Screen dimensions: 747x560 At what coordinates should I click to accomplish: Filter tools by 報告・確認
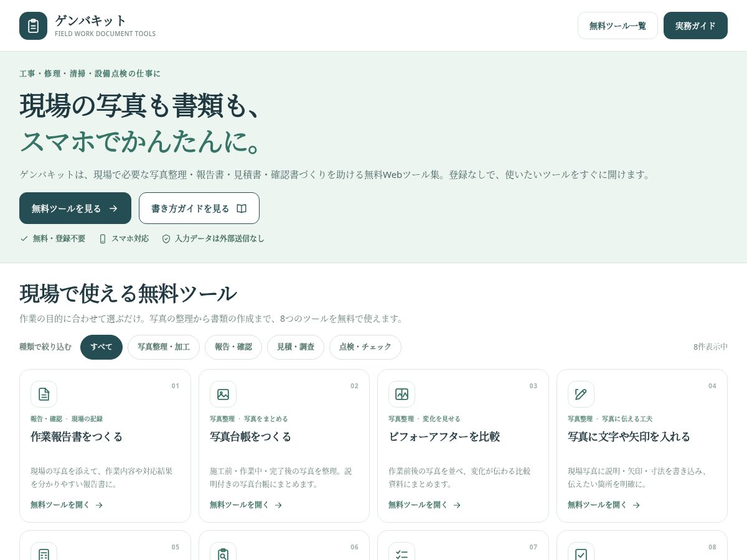pos(233,347)
